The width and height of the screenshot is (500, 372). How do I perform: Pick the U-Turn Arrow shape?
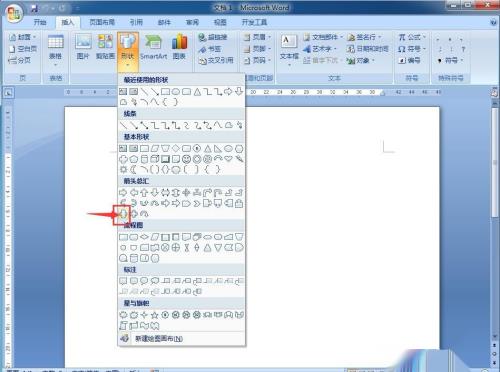[x=218, y=192]
